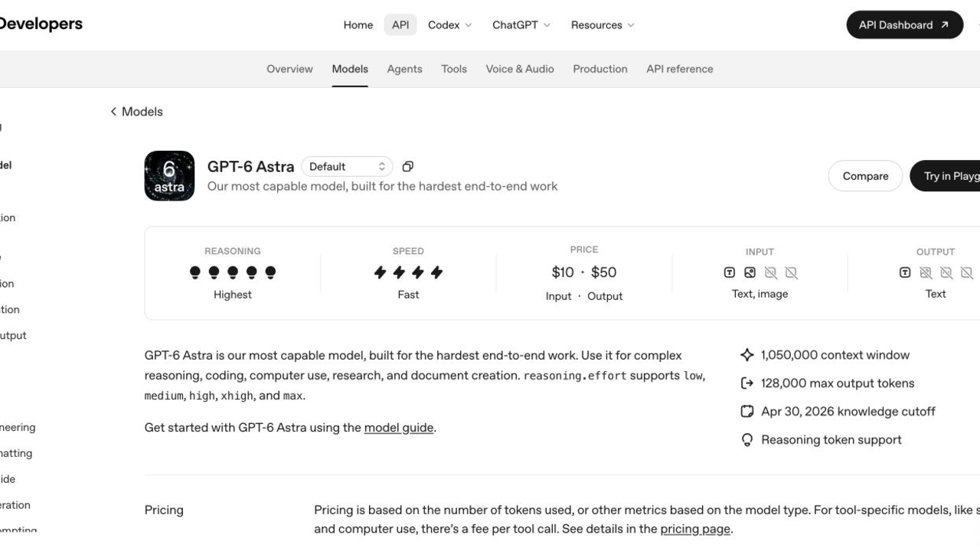Click the GPT-6 Astra title heading
The image size is (980, 551).
point(251,167)
